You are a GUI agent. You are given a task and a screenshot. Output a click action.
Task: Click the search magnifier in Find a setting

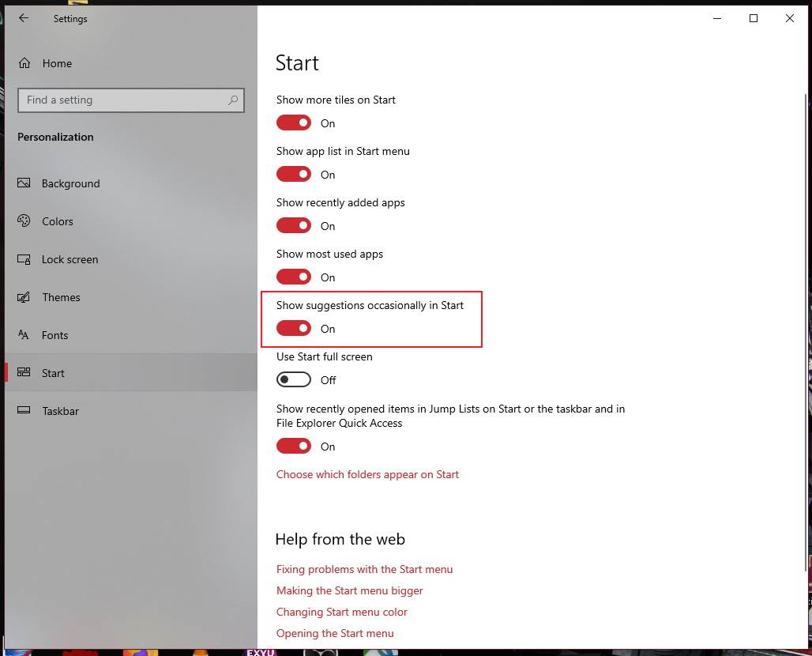[233, 100]
